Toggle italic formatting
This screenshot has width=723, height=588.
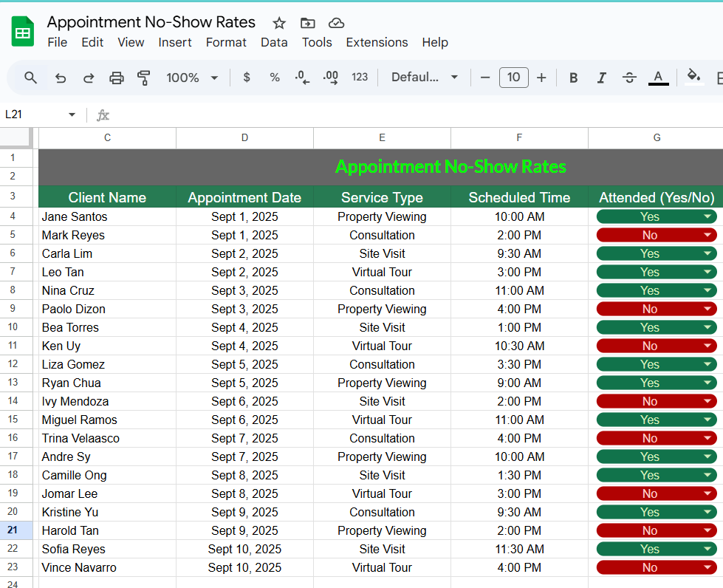tap(601, 78)
